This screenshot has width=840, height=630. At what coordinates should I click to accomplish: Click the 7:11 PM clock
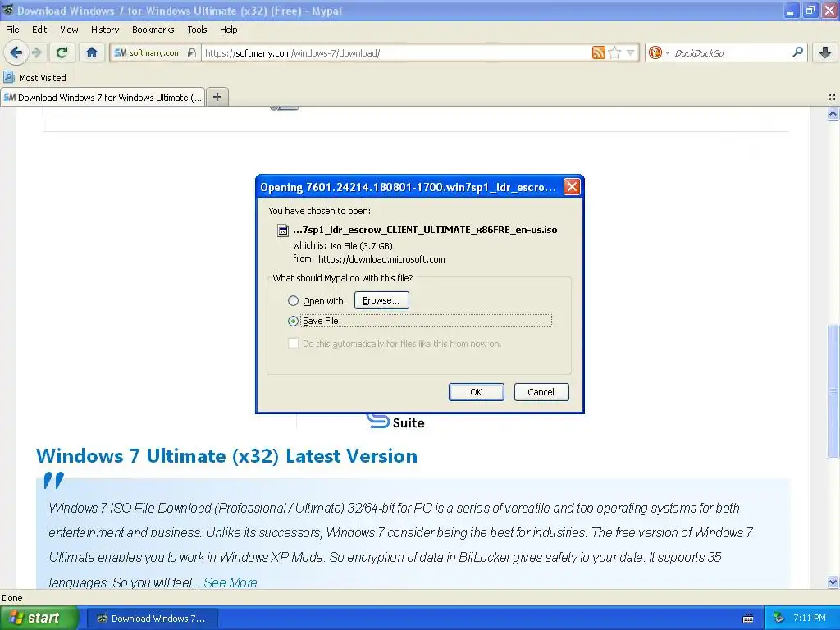(810, 619)
